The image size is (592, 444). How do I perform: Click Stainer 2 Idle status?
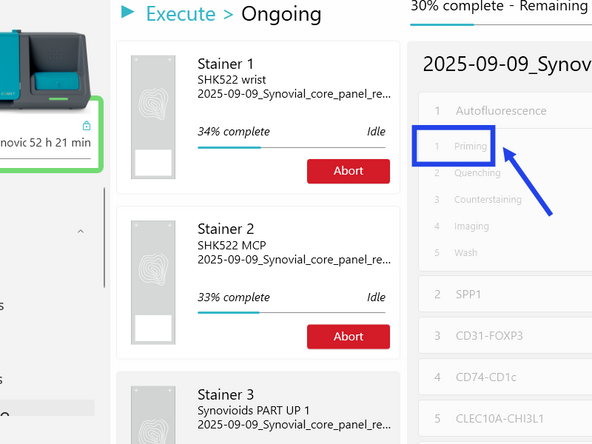pos(376,297)
